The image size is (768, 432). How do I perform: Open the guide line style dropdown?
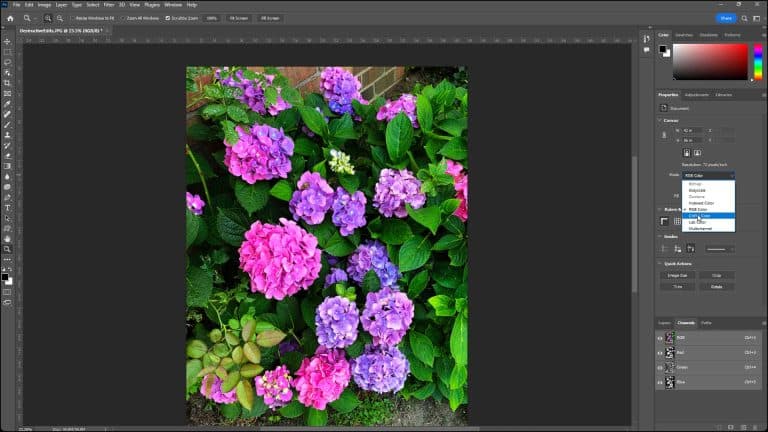[x=720, y=249]
